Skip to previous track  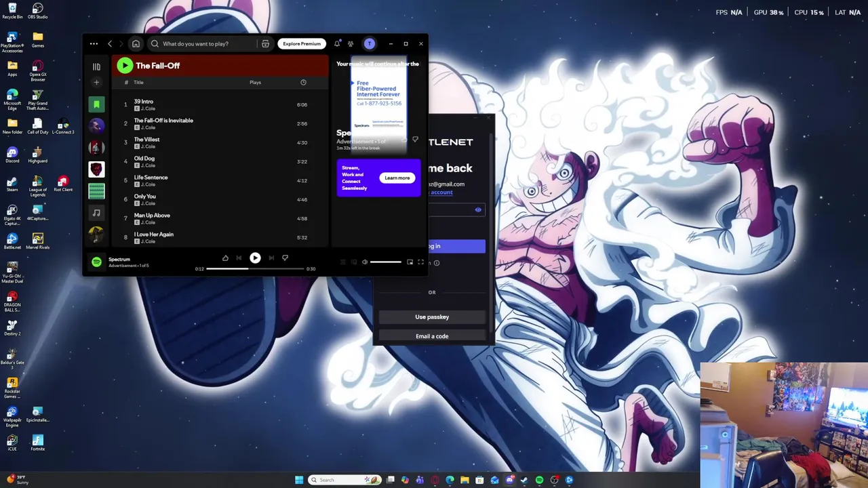tap(239, 258)
